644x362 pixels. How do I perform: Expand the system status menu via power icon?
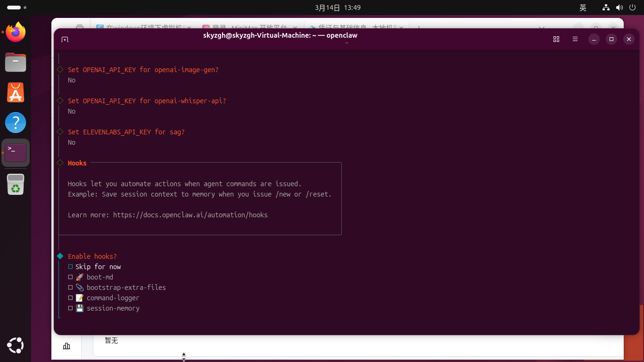click(631, 8)
